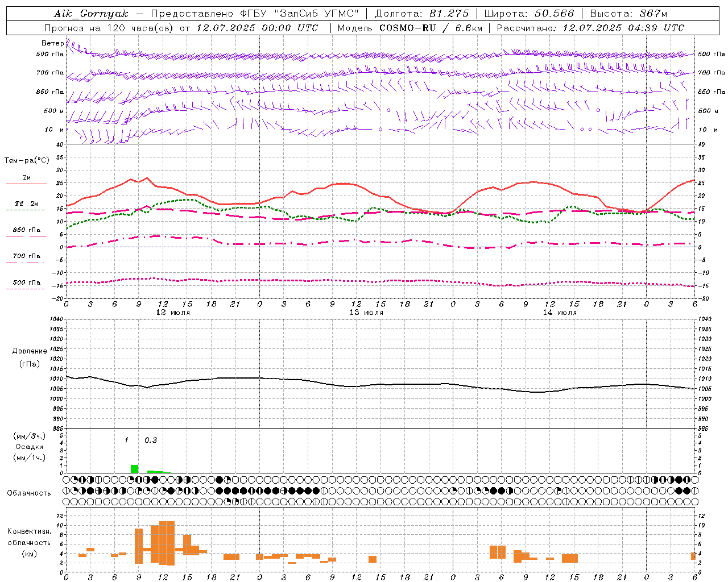Click the 'Рассчитано: 12.07.2025 04:39 UTC' timestamp

tap(590, 28)
